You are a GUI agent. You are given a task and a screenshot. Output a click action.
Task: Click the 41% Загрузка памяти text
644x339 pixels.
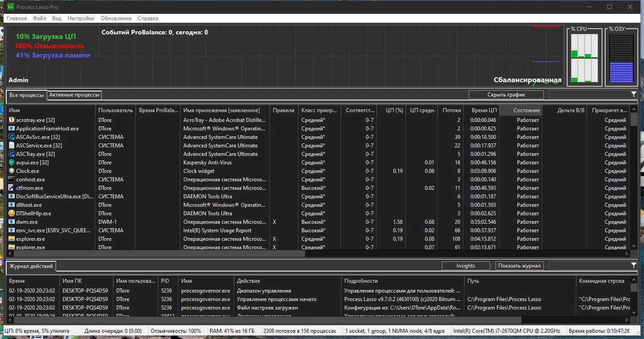pos(53,55)
